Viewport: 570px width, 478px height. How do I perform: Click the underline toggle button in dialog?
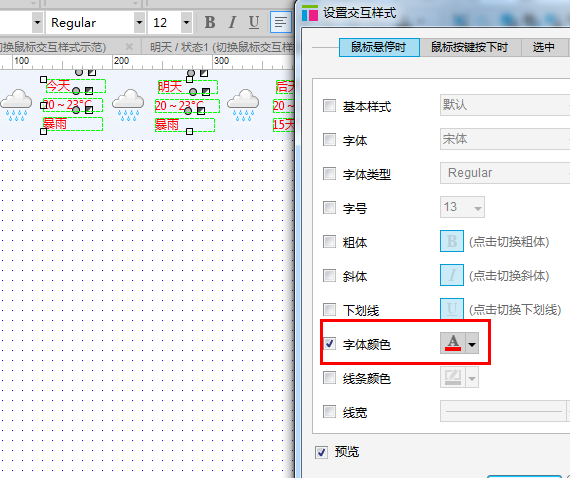point(452,309)
